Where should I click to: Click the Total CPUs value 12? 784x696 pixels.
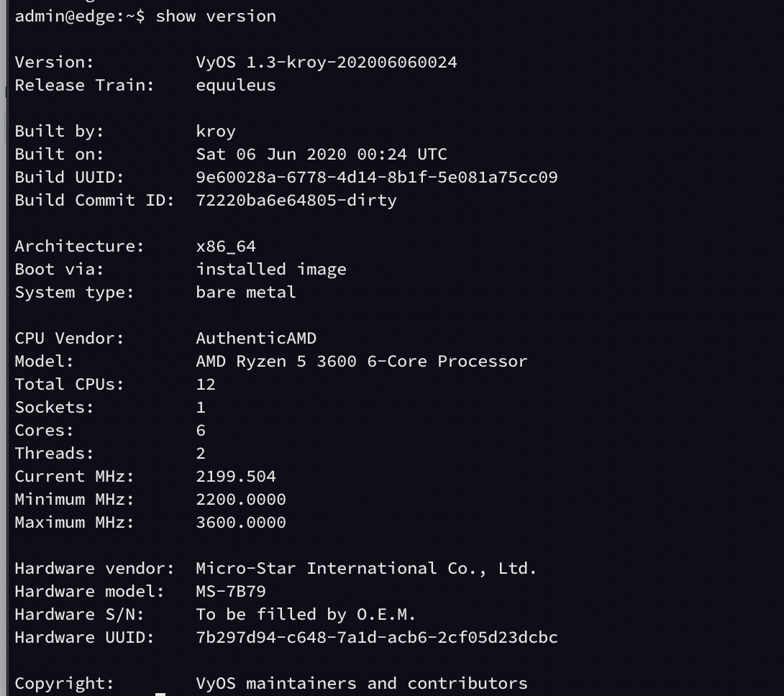[x=206, y=384]
